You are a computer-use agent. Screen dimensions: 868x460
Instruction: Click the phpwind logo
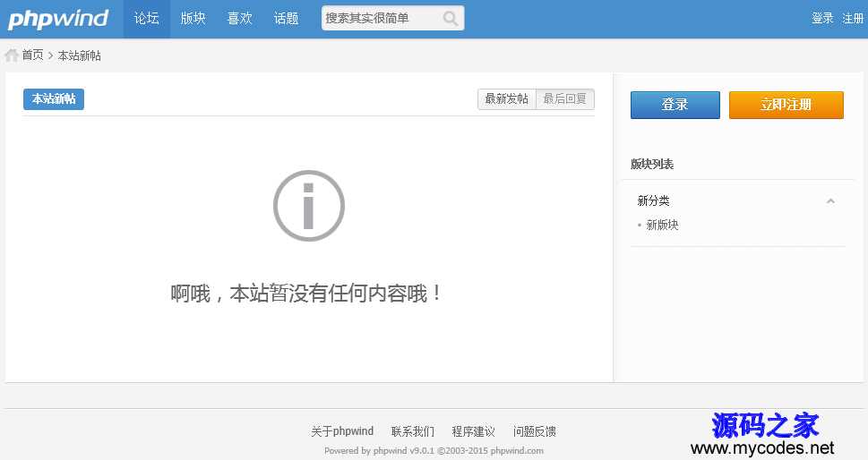tap(58, 19)
